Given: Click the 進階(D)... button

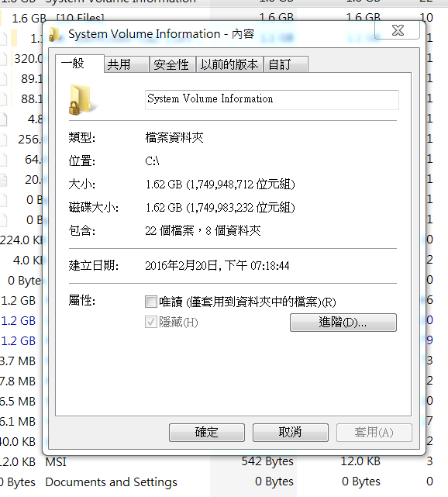Looking at the screenshot, I should coord(343,323).
